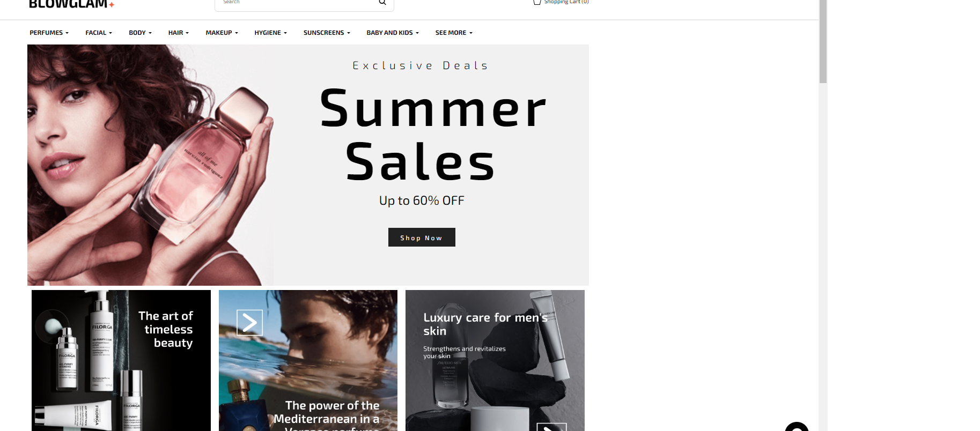Open the Filorga timeless beauty banner

pyautogui.click(x=121, y=360)
